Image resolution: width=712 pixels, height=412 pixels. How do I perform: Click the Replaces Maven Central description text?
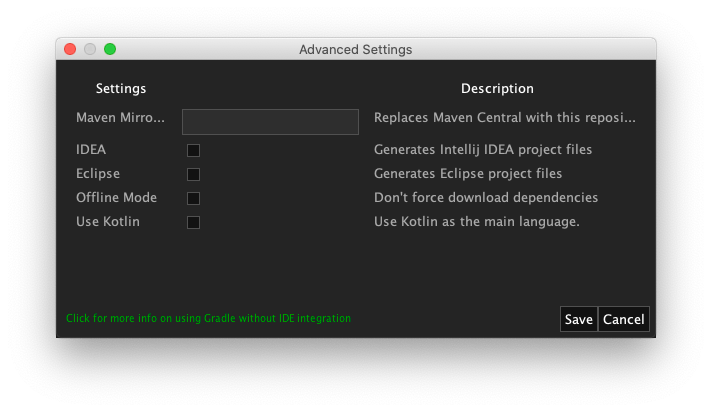pos(504,118)
